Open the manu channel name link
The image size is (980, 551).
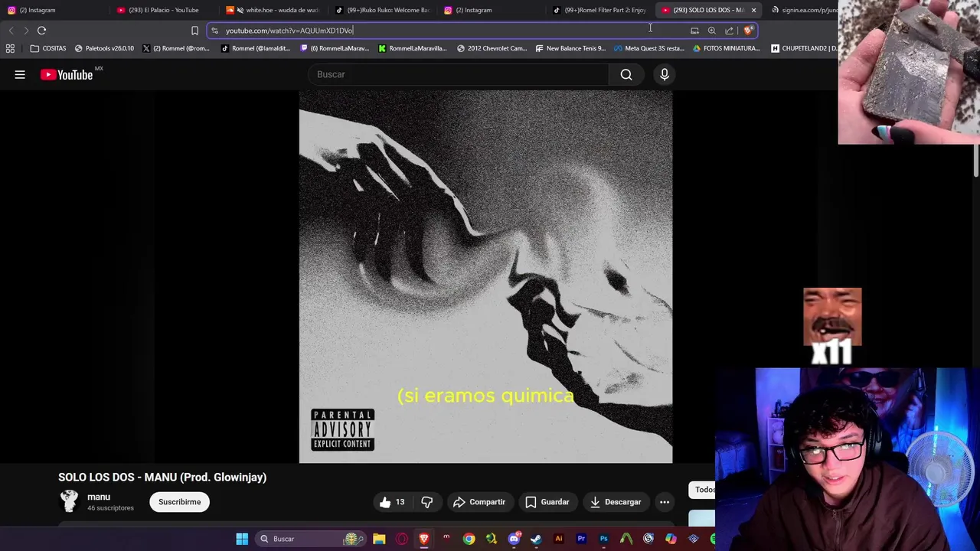coord(99,497)
